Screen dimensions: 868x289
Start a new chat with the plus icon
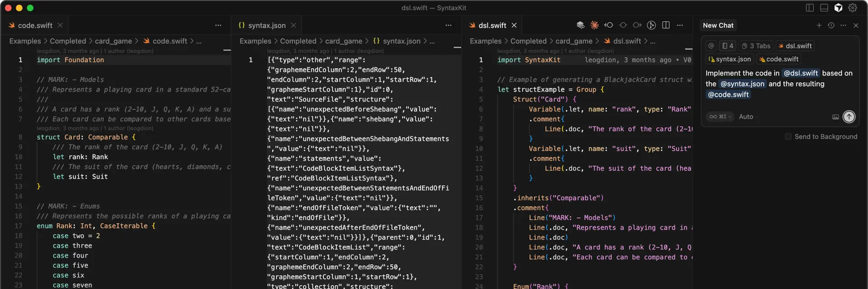pos(819,25)
